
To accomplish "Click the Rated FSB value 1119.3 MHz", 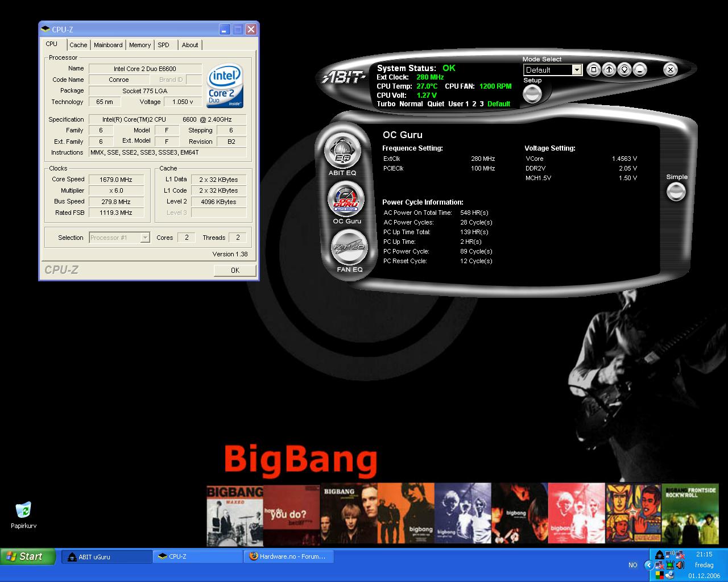I will 116,213.
